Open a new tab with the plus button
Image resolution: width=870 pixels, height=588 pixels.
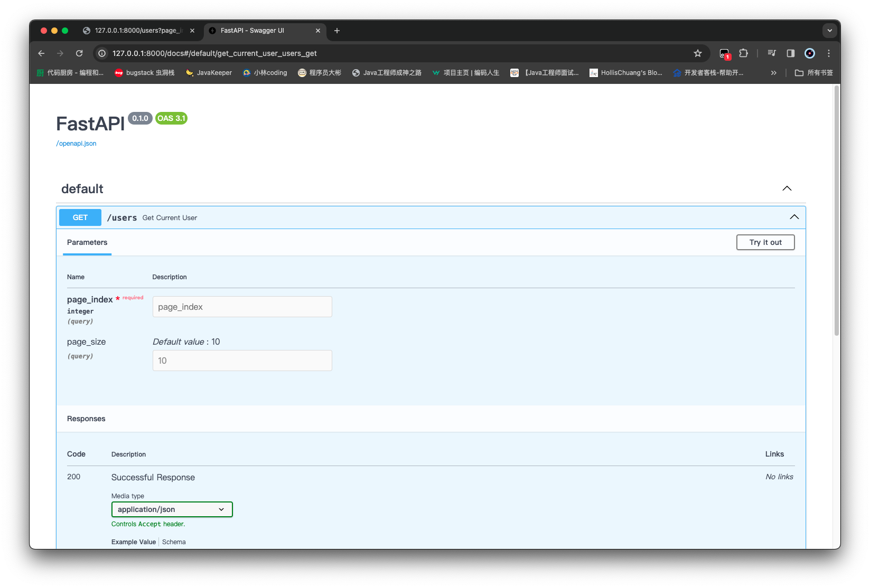(337, 31)
